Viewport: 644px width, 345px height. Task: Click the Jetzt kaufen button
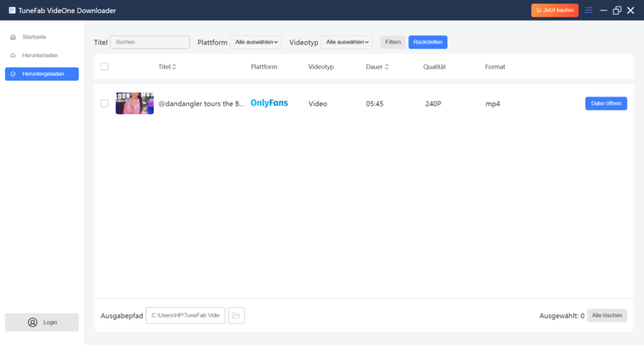click(555, 10)
